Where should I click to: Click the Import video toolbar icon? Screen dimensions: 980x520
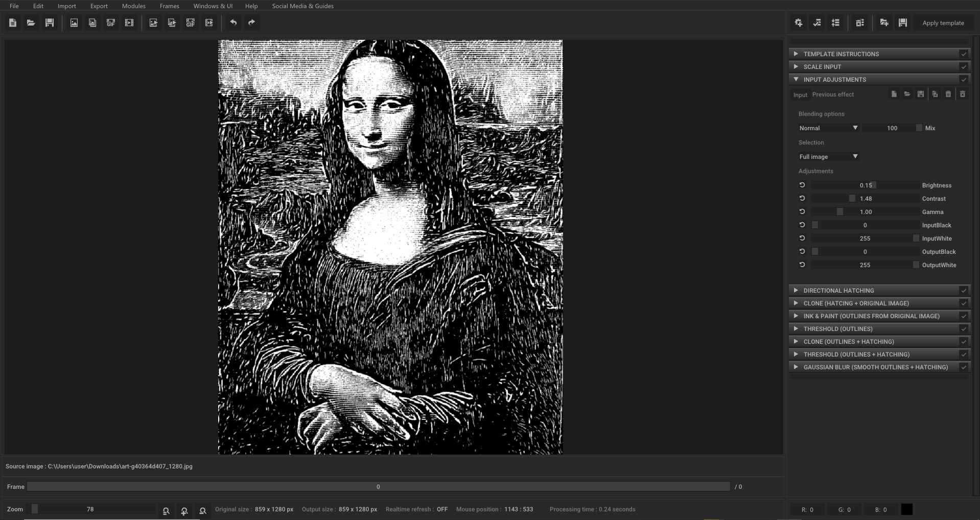pos(129,22)
